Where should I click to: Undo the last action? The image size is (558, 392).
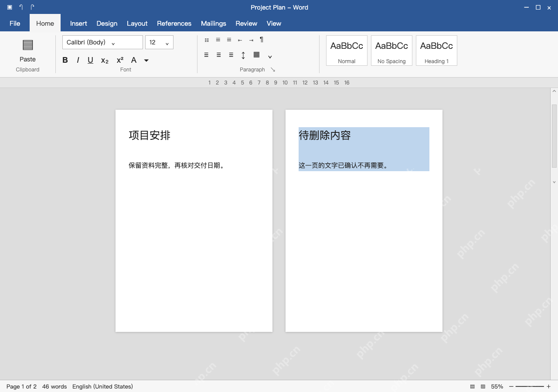(21, 7)
